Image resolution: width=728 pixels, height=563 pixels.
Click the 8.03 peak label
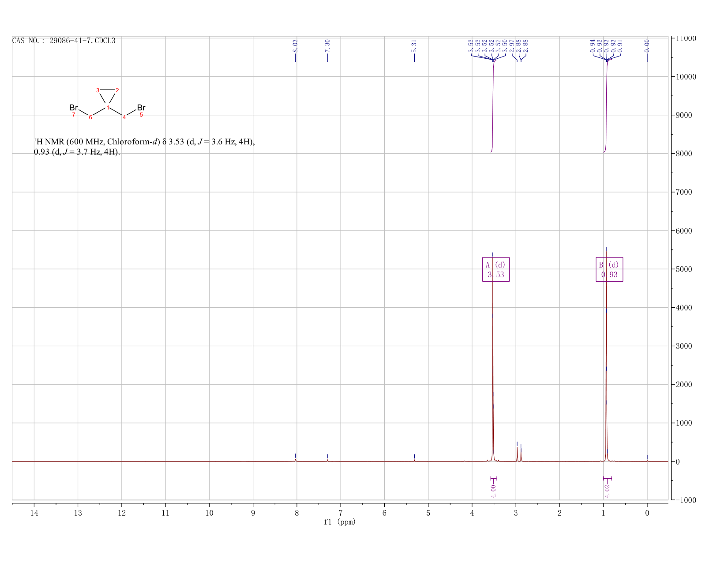pyautogui.click(x=295, y=45)
